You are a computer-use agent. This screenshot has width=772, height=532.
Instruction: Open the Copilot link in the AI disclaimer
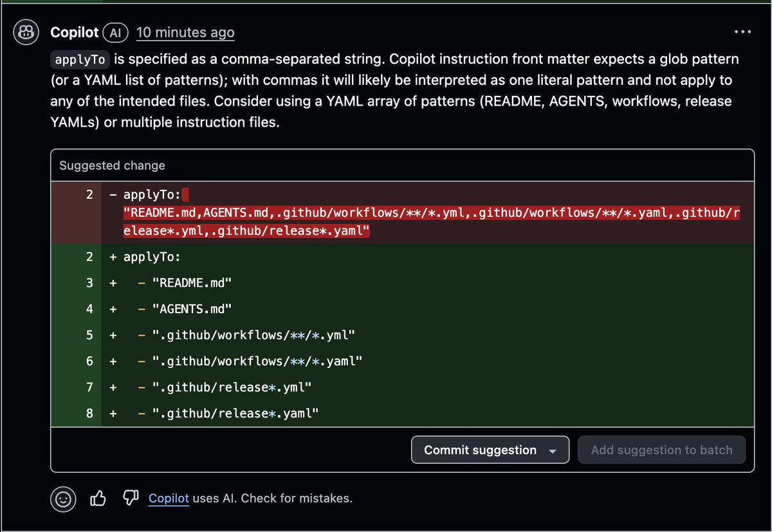point(169,498)
